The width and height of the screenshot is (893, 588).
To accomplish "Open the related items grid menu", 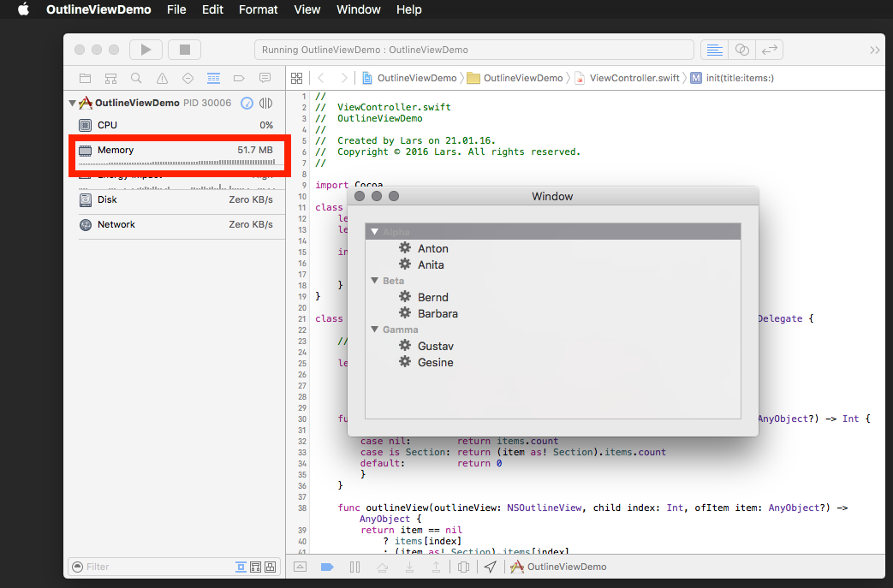I will [x=297, y=78].
